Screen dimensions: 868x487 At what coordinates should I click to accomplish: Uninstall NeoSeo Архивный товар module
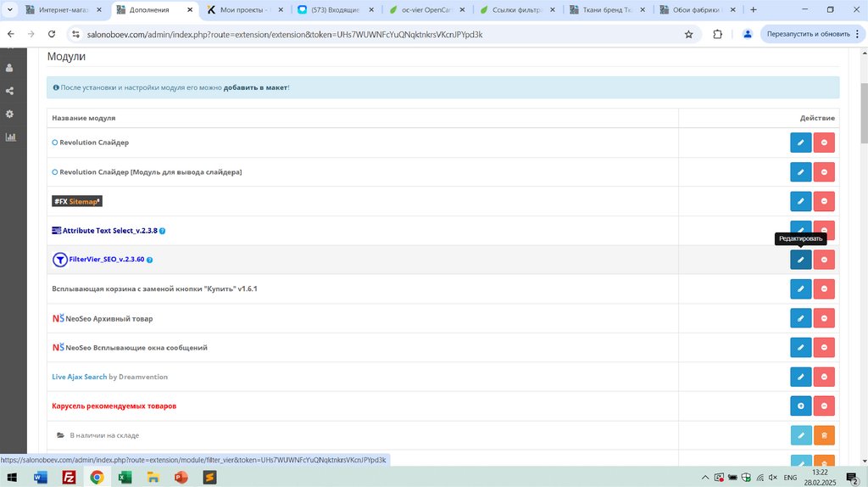pyautogui.click(x=824, y=318)
